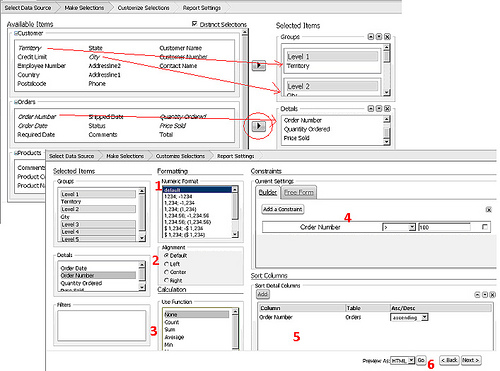
Task: Tick the checkbox in Order Number constraint row
Action: 485,227
